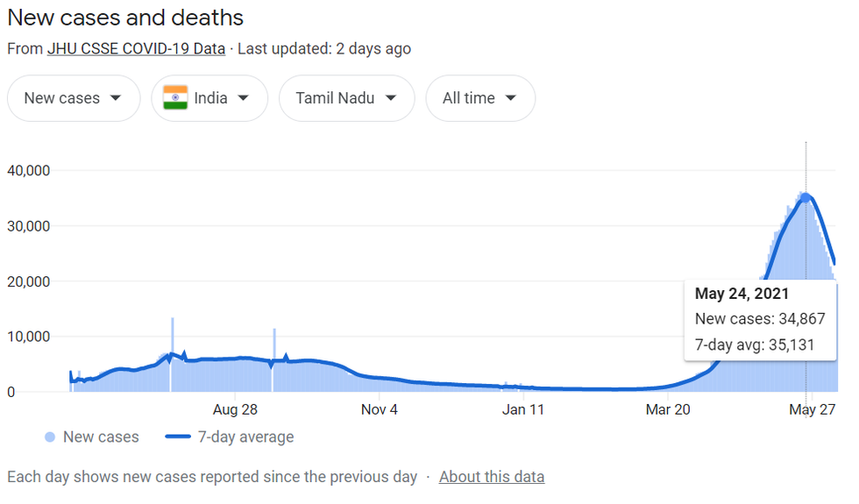Click the Nov 4 date axis label
This screenshot has height=504, width=859.
[380, 409]
